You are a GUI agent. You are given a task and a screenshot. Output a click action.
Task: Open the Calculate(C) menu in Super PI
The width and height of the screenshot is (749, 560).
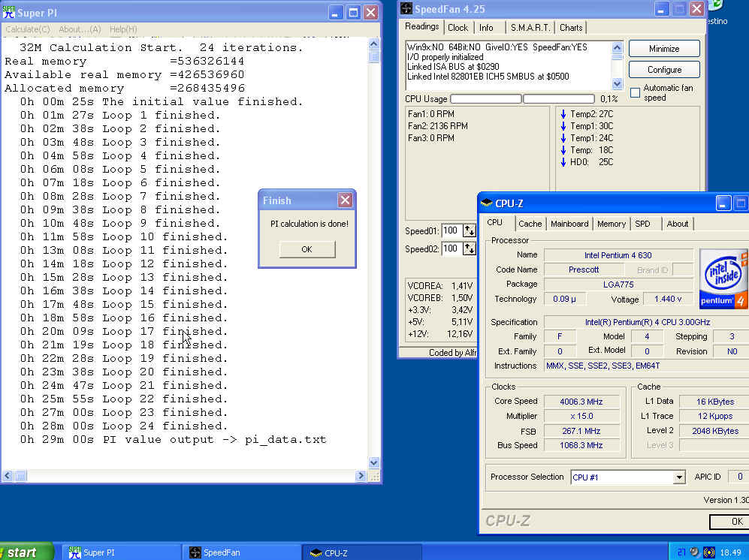[28, 29]
